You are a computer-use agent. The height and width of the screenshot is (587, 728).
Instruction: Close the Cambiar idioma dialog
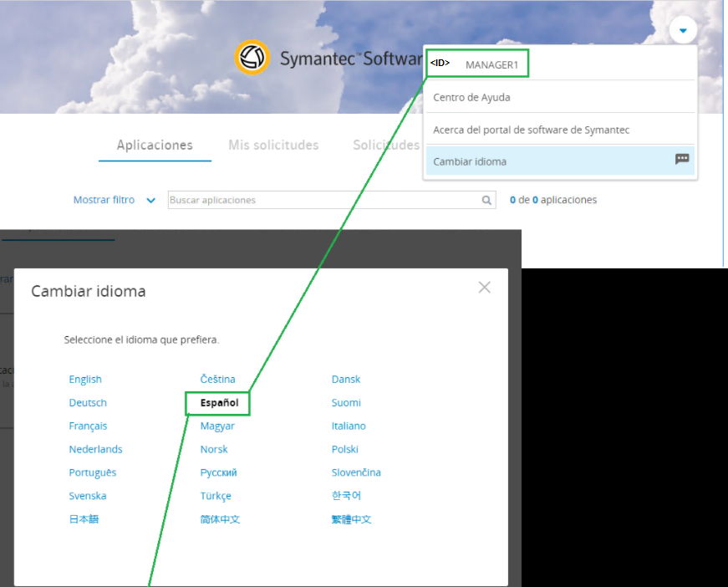pyautogui.click(x=484, y=288)
